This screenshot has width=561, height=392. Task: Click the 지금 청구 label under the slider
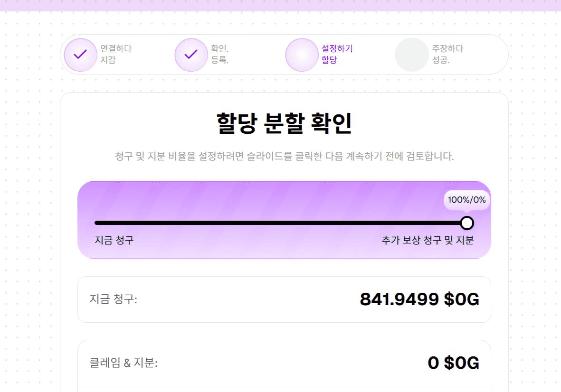coord(114,240)
